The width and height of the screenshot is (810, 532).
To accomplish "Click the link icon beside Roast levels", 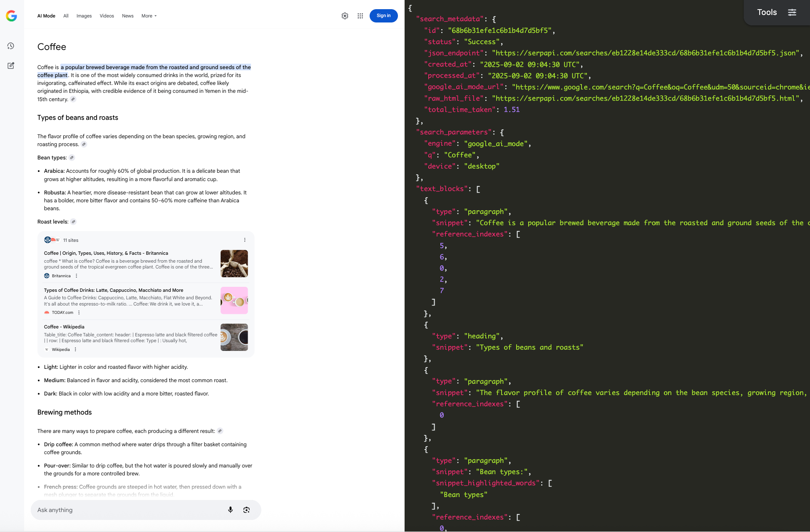I will [x=73, y=222].
